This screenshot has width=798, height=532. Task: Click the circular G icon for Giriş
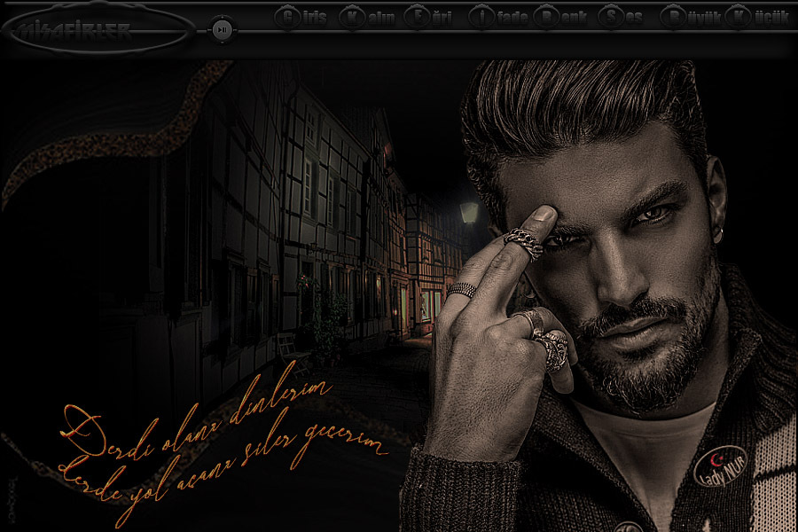(x=286, y=18)
